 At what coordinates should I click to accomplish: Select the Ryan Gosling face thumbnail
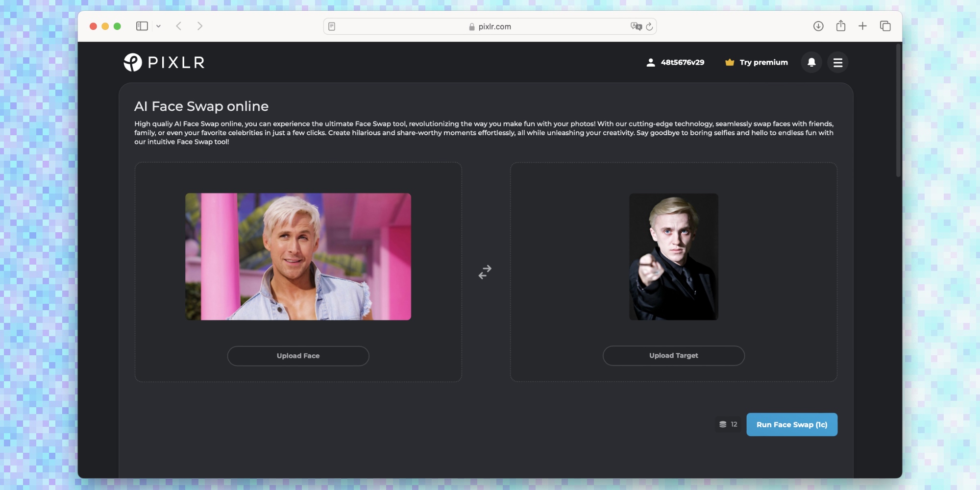(298, 257)
